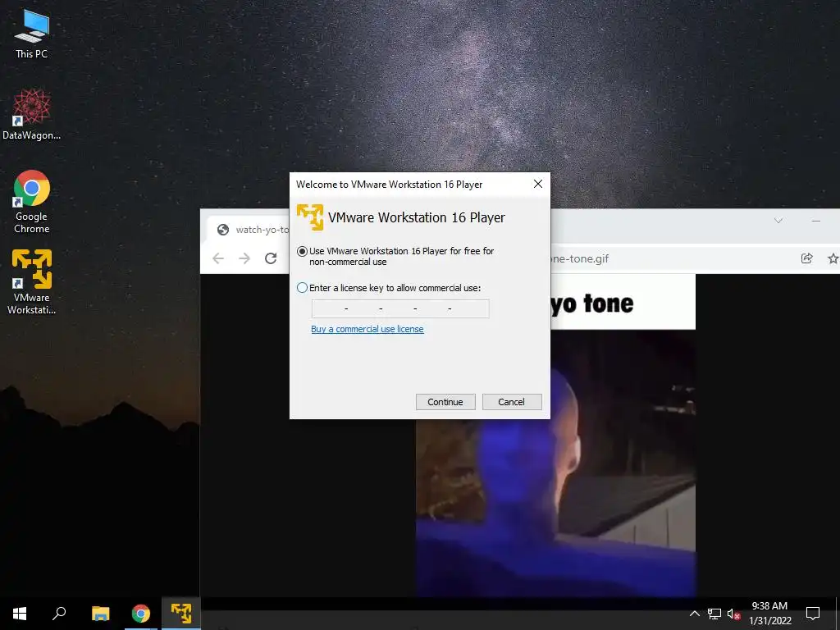Open network status tray icon

(x=714, y=614)
